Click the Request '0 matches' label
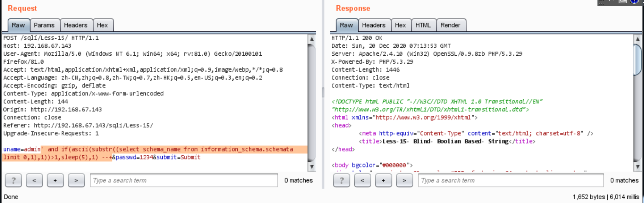 (299, 180)
